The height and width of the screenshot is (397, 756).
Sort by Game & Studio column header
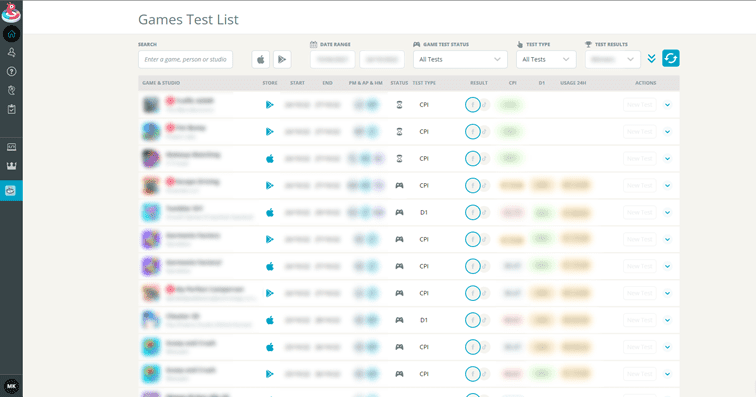pyautogui.click(x=161, y=83)
